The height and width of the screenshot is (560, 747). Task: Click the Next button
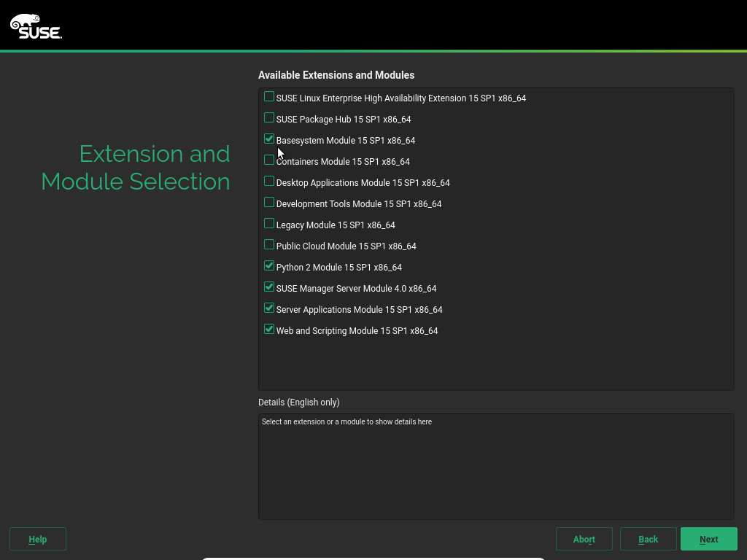tap(709, 539)
